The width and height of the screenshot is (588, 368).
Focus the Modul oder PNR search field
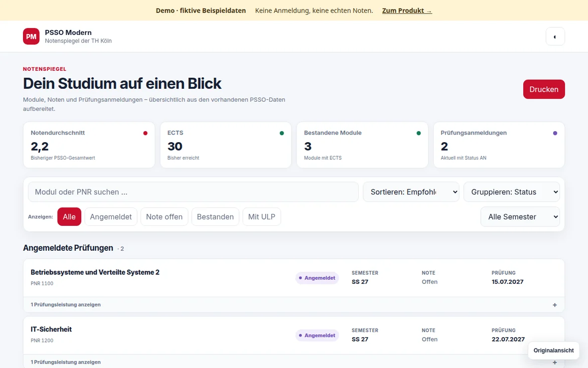[x=193, y=192]
